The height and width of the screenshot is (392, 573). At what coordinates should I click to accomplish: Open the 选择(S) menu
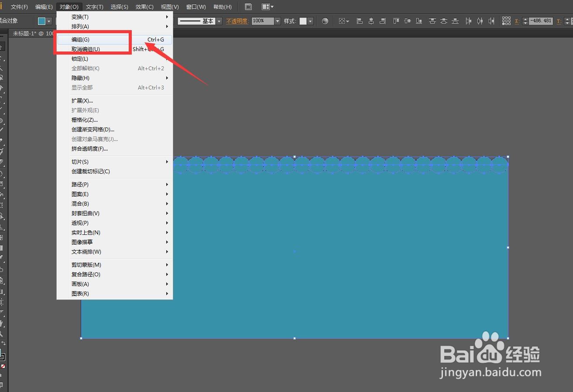(x=120, y=7)
